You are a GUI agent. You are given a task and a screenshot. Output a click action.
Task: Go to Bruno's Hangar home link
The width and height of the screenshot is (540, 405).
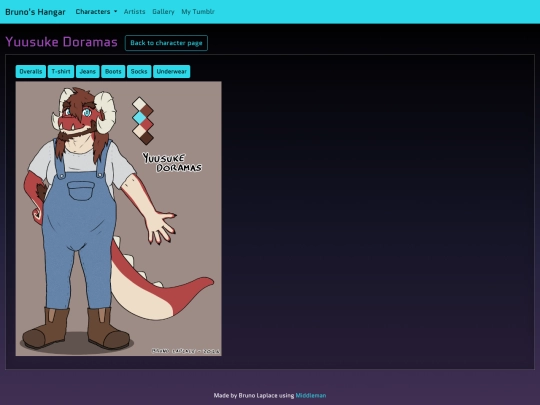[x=35, y=12]
